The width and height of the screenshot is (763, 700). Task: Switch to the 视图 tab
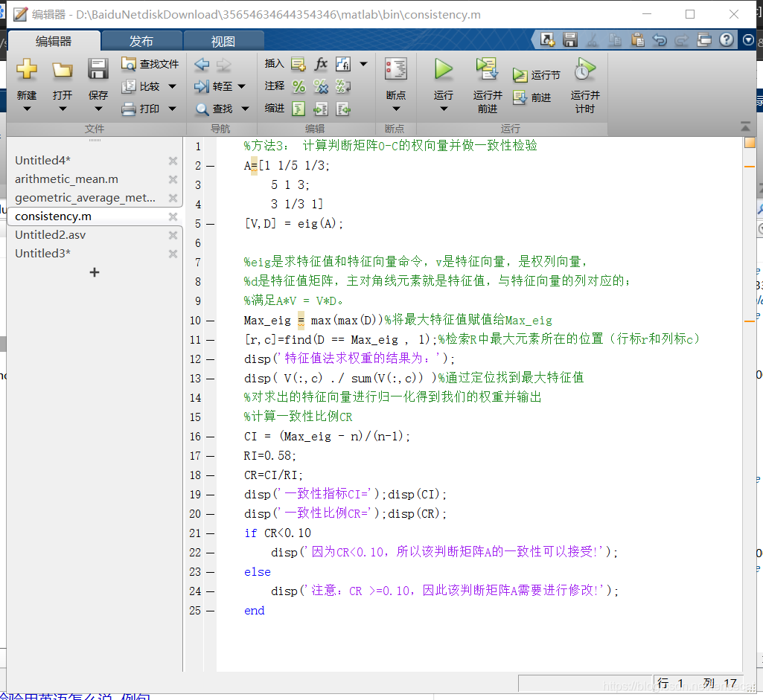223,42
